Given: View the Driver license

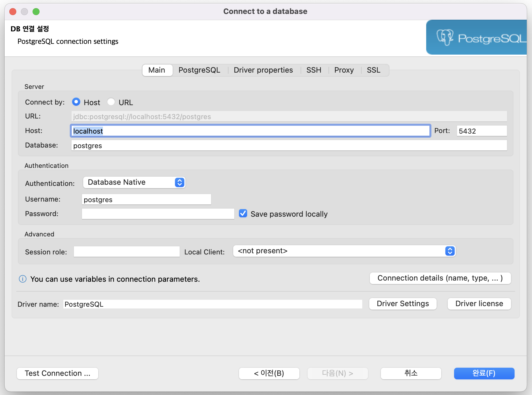Looking at the screenshot, I should [479, 304].
